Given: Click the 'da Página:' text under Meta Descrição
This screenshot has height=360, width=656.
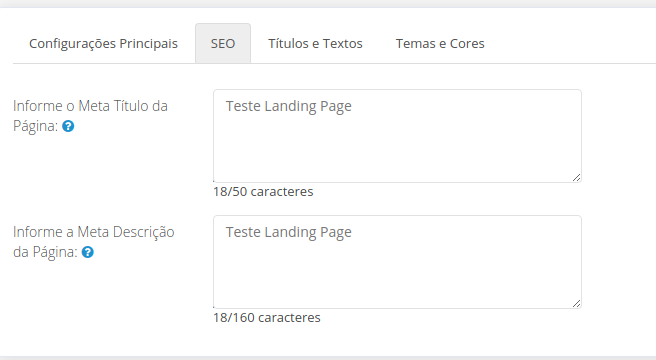Looking at the screenshot, I should click(45, 252).
